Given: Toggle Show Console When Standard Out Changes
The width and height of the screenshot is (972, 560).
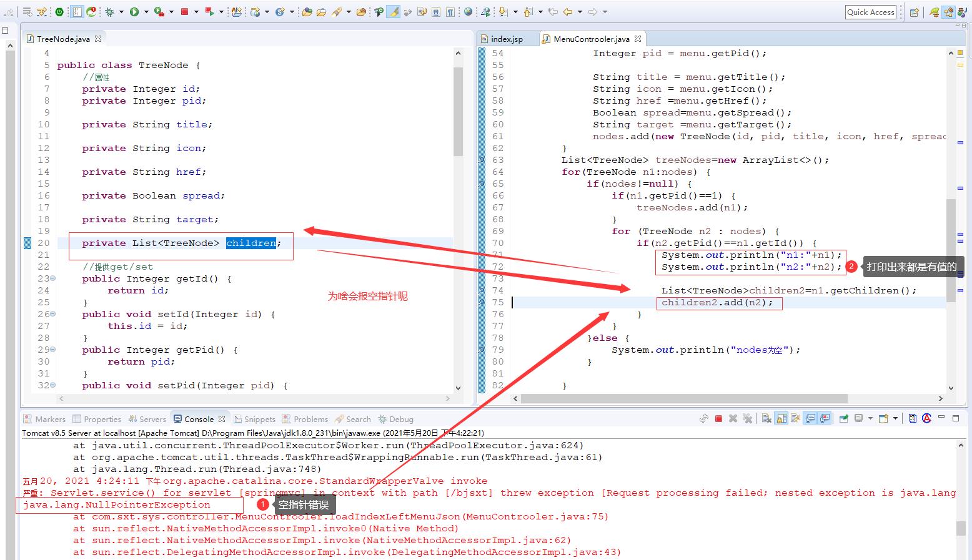Looking at the screenshot, I should (x=810, y=418).
